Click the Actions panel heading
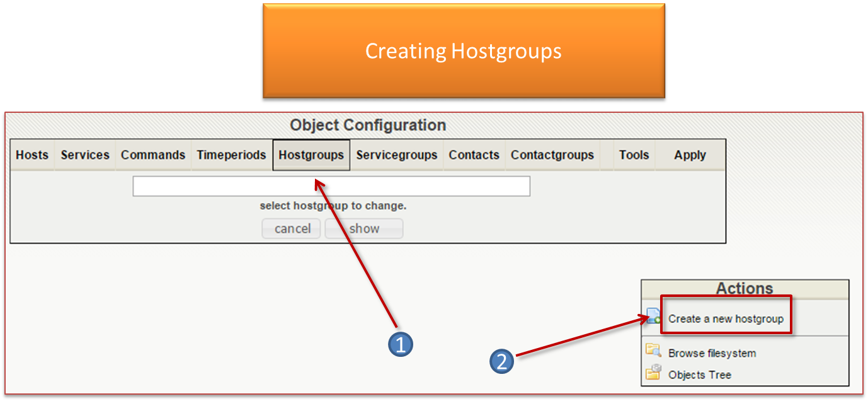 coord(745,289)
